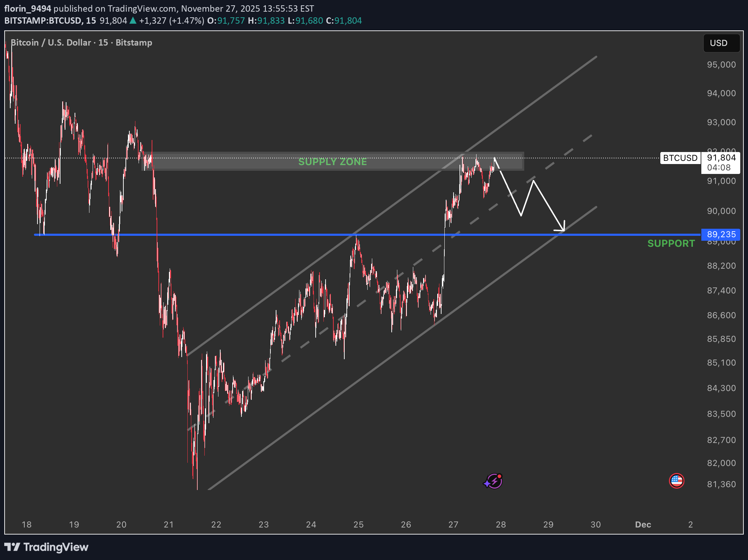Click the SUPPLY ZONE label text

click(x=332, y=162)
